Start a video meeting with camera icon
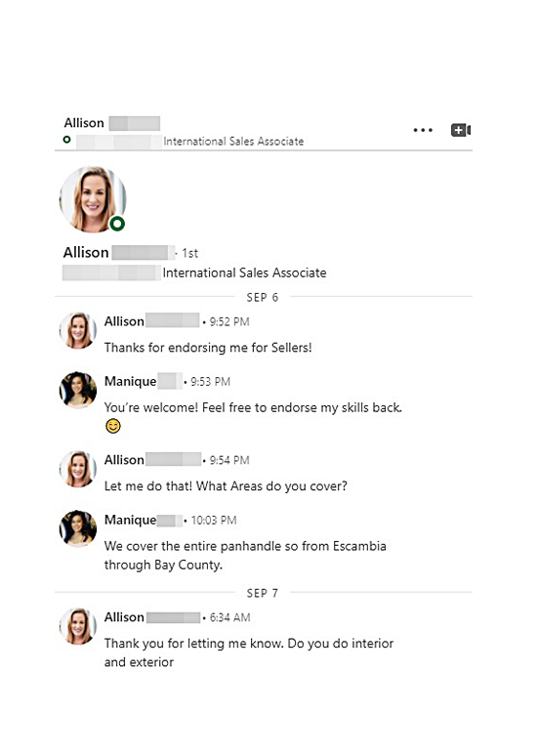 [461, 130]
